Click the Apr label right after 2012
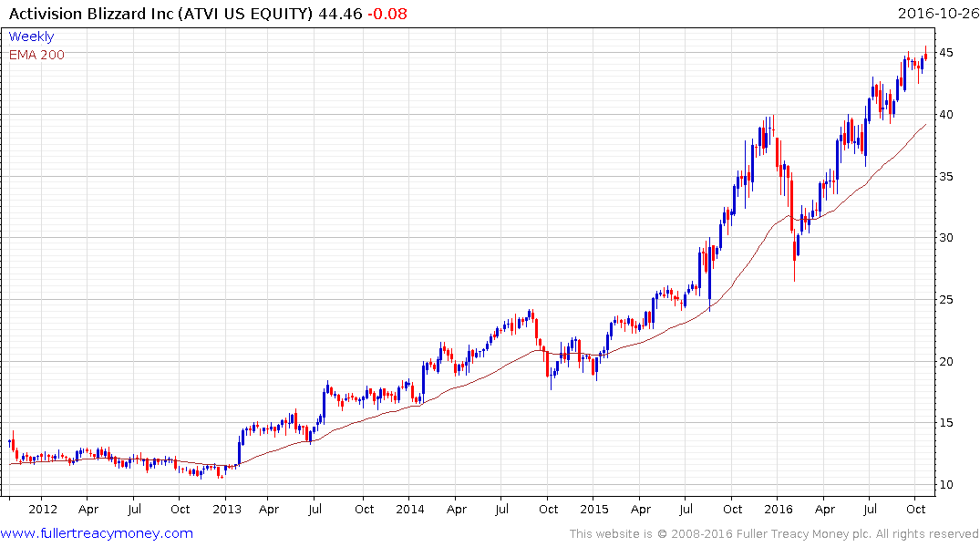The image size is (980, 547). coord(88,509)
